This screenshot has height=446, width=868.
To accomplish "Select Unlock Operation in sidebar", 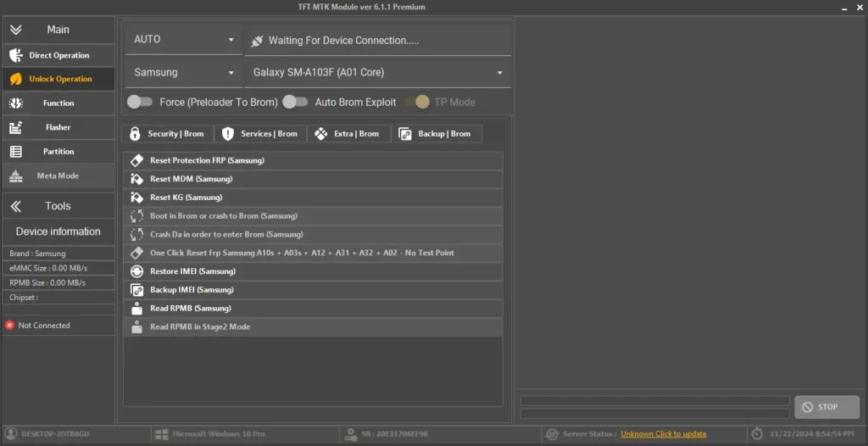I will [x=58, y=79].
